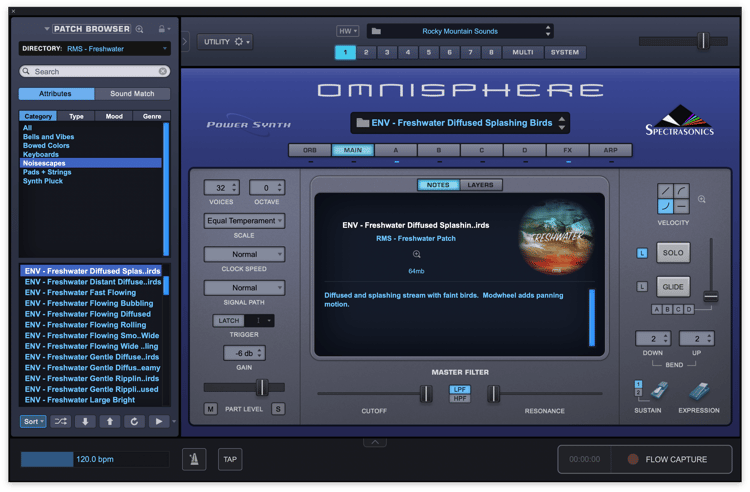
Task: Select layer A glide button
Action: coord(657,309)
